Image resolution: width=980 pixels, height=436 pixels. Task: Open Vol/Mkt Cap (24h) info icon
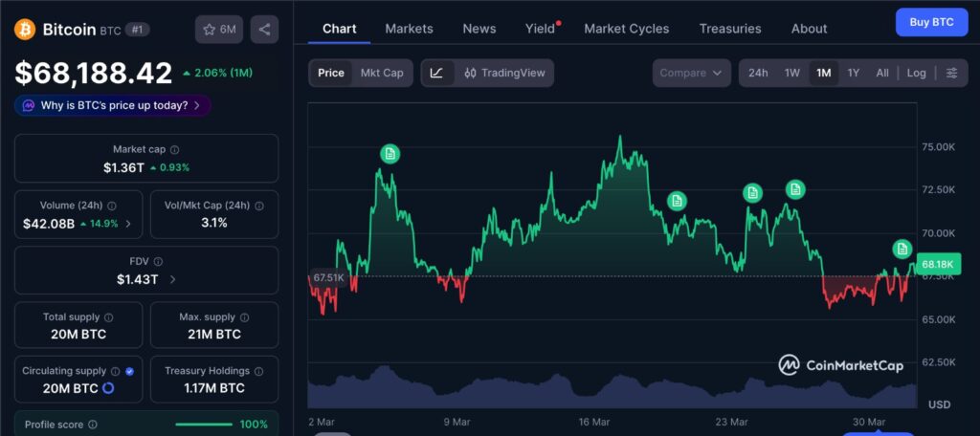click(259, 206)
